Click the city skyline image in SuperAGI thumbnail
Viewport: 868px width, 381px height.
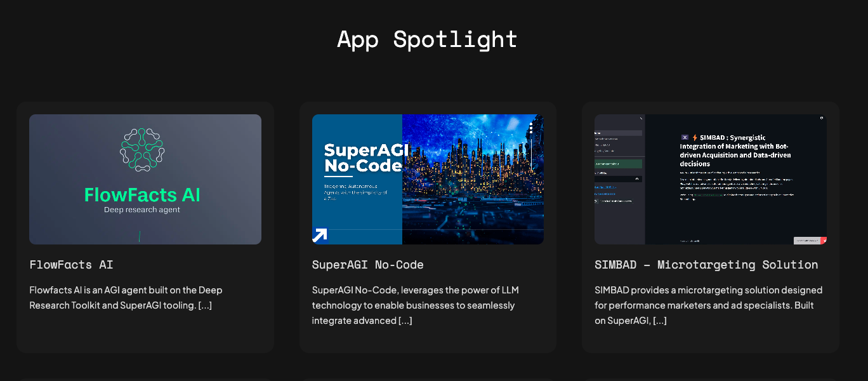[473, 179]
